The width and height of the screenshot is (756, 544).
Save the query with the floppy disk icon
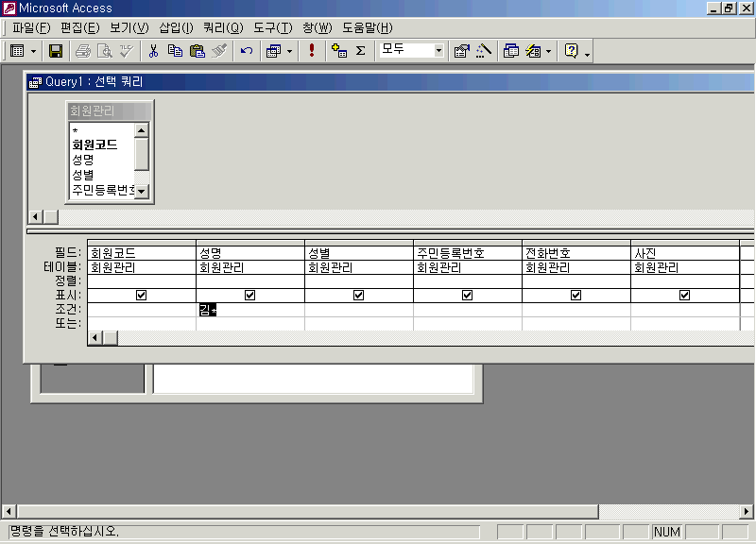(x=56, y=51)
